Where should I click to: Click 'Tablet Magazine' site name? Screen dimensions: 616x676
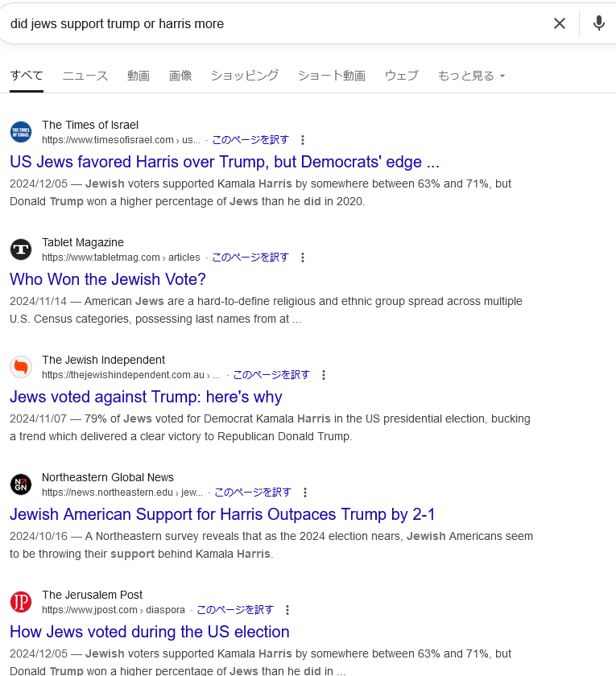coord(83,242)
